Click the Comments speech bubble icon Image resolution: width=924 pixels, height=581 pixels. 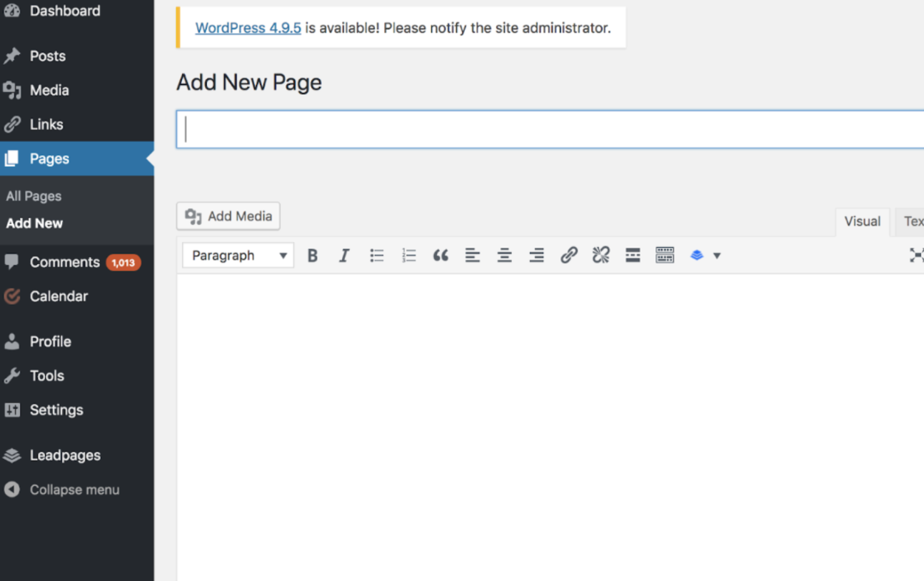(12, 262)
